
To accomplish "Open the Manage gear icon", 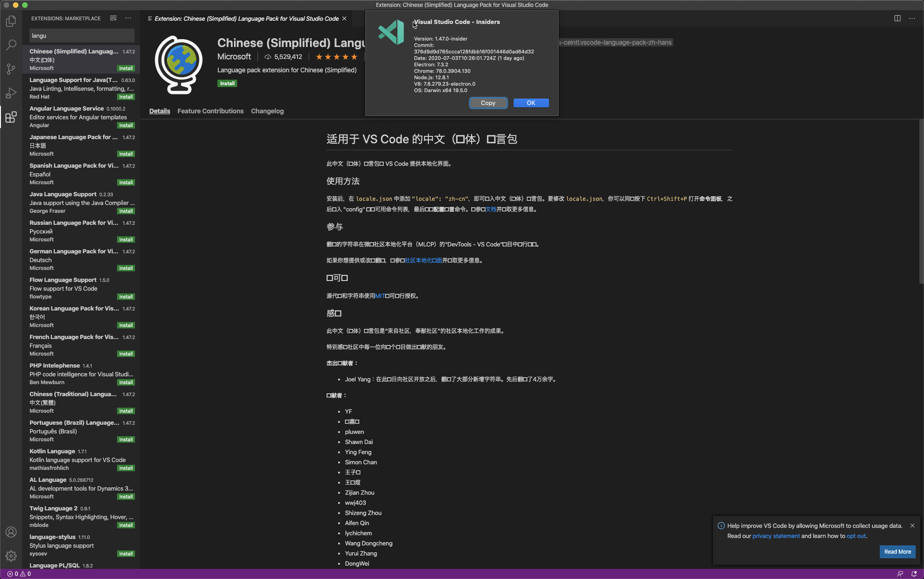I will 11,556.
